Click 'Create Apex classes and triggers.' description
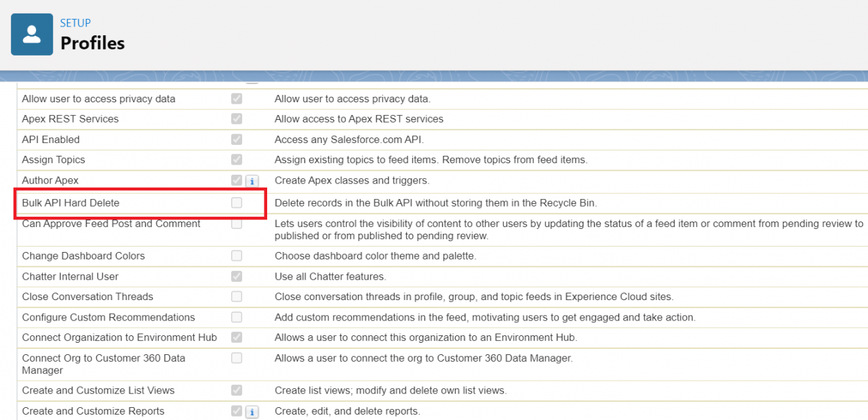This screenshot has width=868, height=420. (x=352, y=180)
